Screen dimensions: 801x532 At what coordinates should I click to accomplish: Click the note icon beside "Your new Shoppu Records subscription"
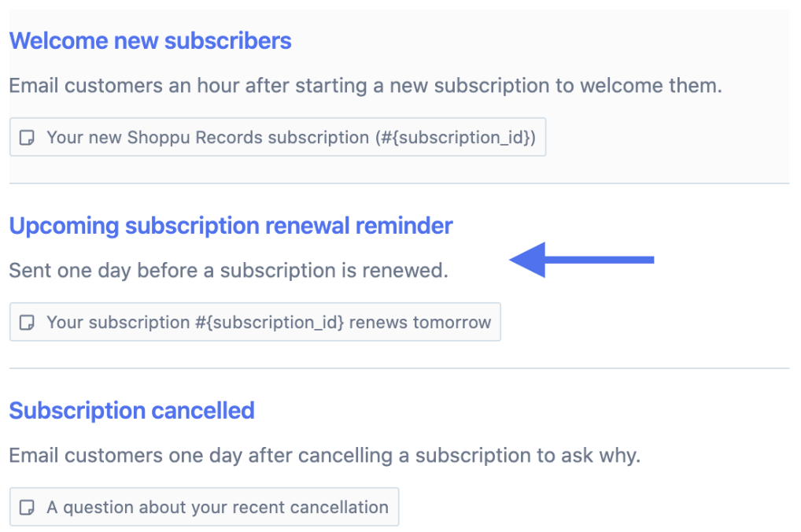[x=27, y=137]
